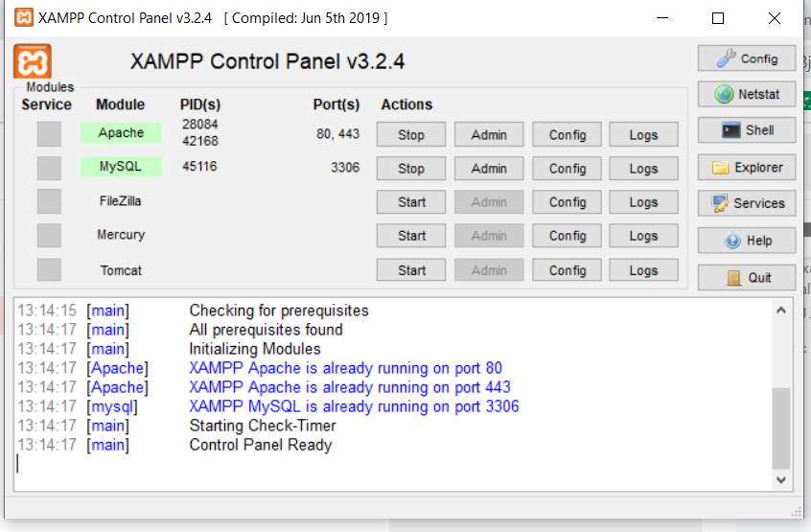Start the Tomcat module

[x=411, y=270]
